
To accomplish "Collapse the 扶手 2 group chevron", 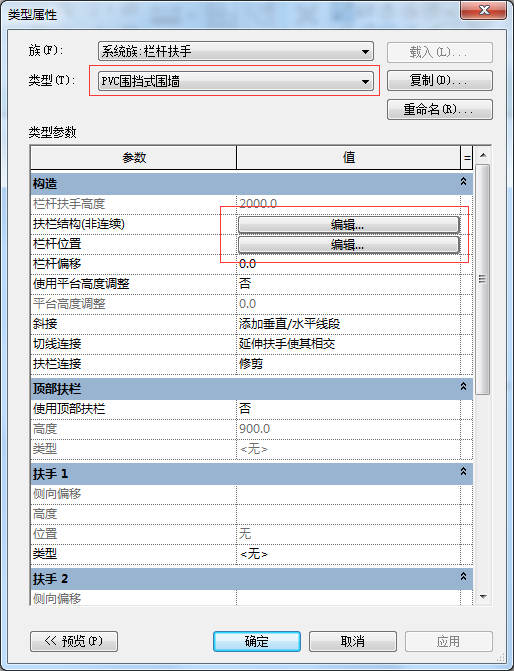I will point(463,577).
